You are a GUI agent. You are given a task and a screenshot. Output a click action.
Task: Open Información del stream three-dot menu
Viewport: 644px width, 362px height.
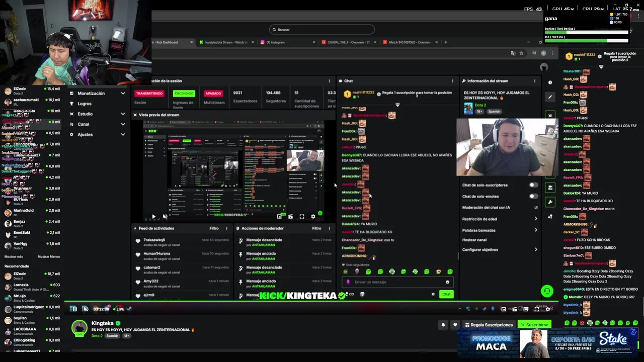pyautogui.click(x=534, y=81)
